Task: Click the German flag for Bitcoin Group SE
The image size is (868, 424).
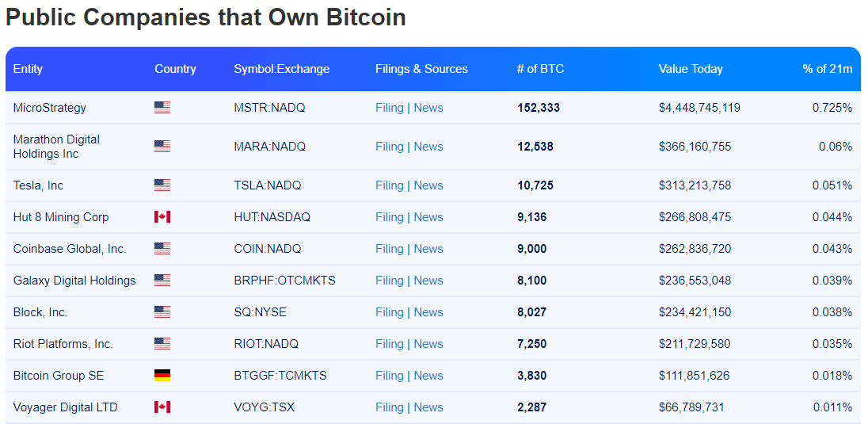Action: click(x=162, y=375)
